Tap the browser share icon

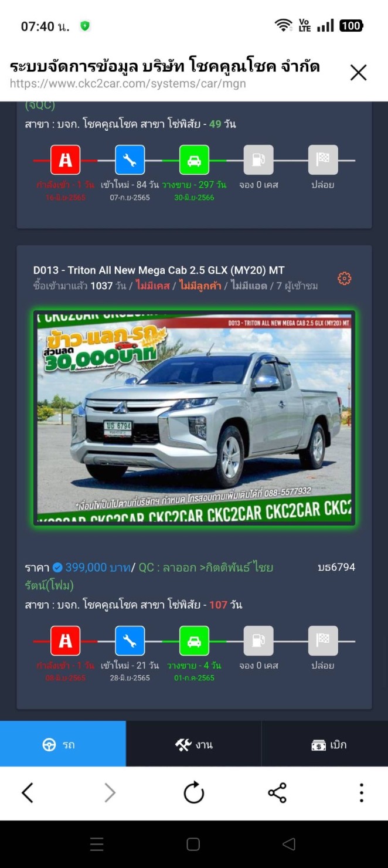click(277, 793)
